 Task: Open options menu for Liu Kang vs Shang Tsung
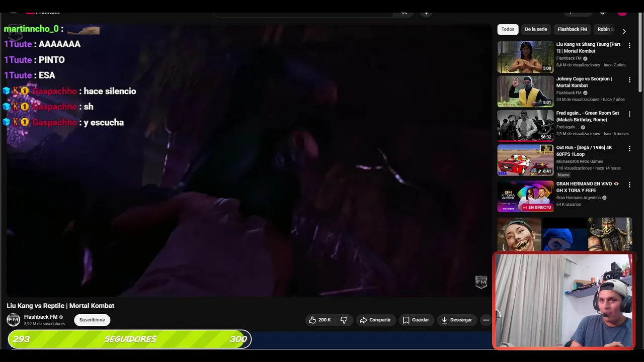[x=629, y=45]
